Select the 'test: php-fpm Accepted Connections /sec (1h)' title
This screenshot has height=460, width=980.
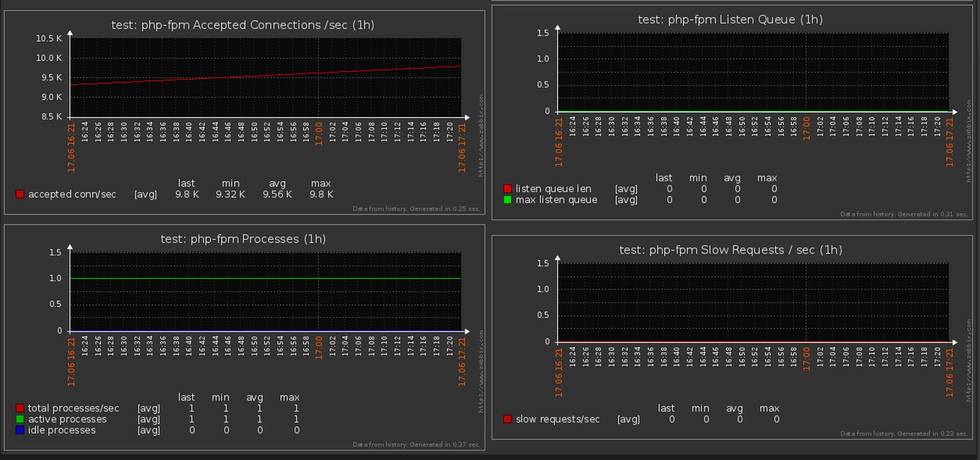[243, 25]
